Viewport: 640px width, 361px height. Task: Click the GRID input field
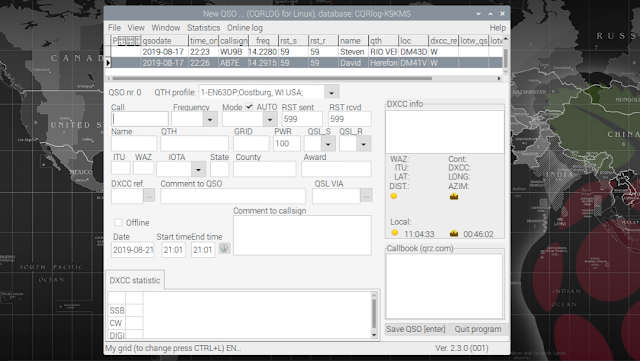tap(251, 144)
